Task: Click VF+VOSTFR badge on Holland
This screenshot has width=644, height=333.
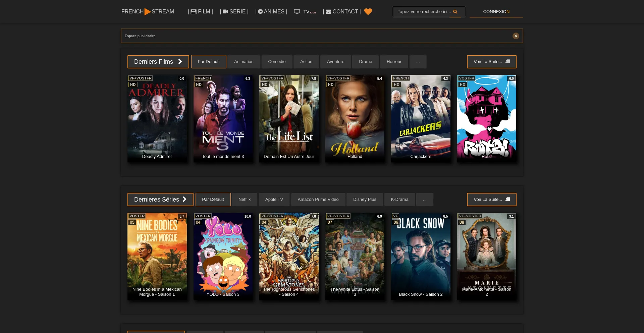Action: click(x=338, y=78)
